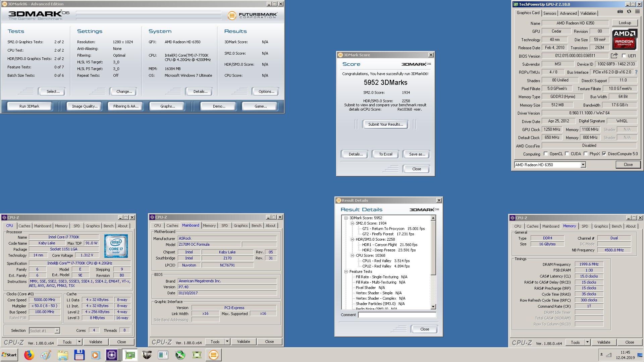
Task: Collapse the 3DMark Score: 5952 tree node
Action: (x=346, y=218)
